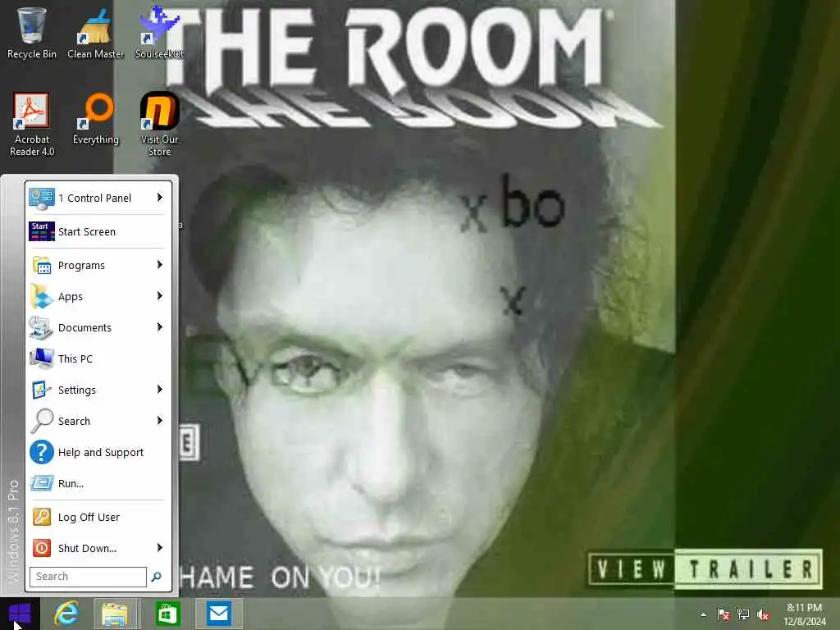Click inside the Start menu search field

click(88, 577)
